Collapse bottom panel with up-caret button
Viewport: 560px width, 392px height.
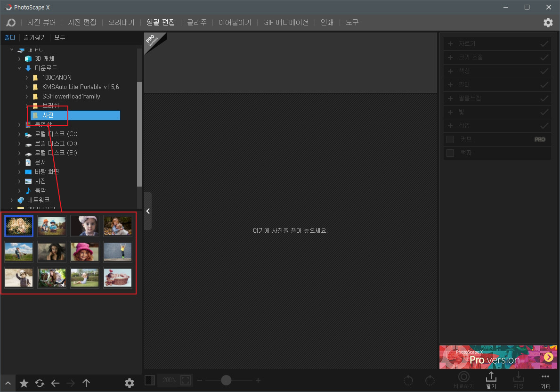point(8,383)
